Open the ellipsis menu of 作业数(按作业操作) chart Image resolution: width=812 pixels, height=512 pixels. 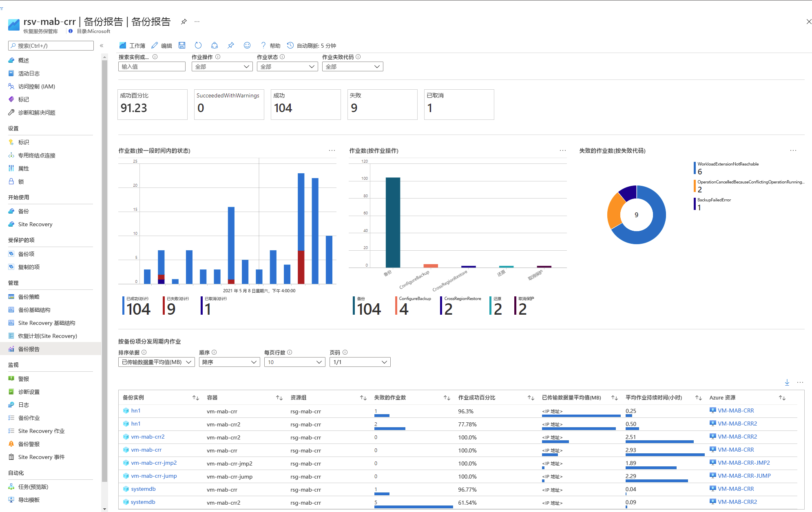pyautogui.click(x=563, y=150)
